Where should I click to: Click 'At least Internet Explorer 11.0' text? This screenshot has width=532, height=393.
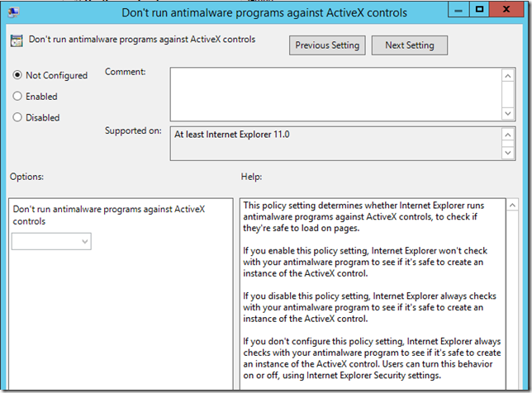coord(232,135)
